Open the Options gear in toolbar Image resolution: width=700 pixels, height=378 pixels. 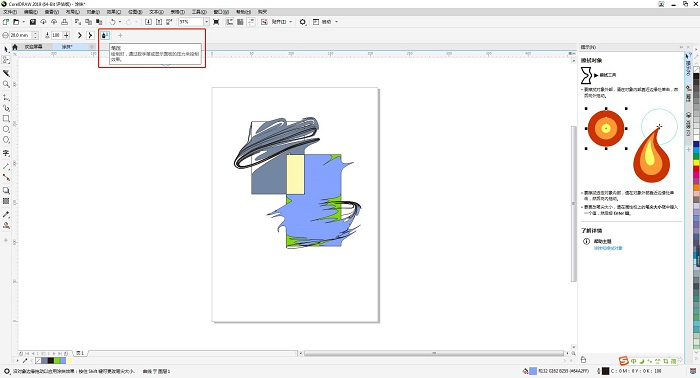303,22
